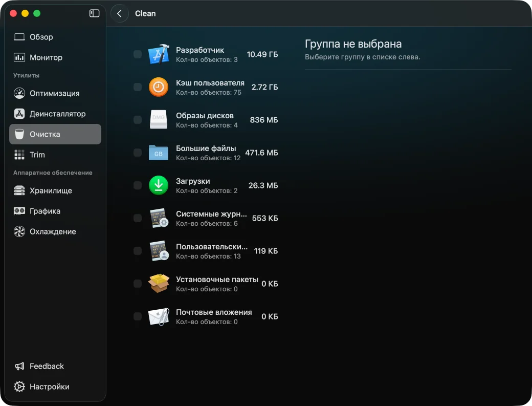Click the 10.49 ГБ size value

262,54
